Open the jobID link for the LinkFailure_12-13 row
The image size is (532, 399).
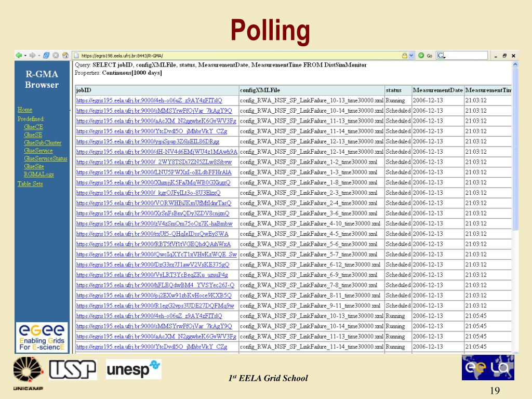(148, 141)
